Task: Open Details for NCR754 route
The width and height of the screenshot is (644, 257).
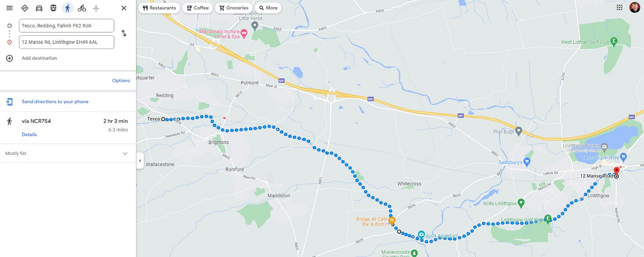Action: (29, 134)
